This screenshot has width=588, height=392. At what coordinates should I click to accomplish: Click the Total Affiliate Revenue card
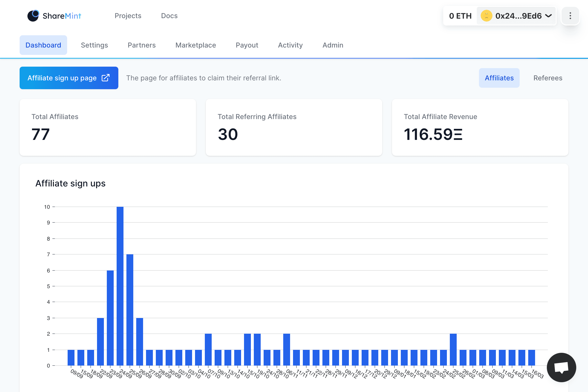[x=480, y=127]
